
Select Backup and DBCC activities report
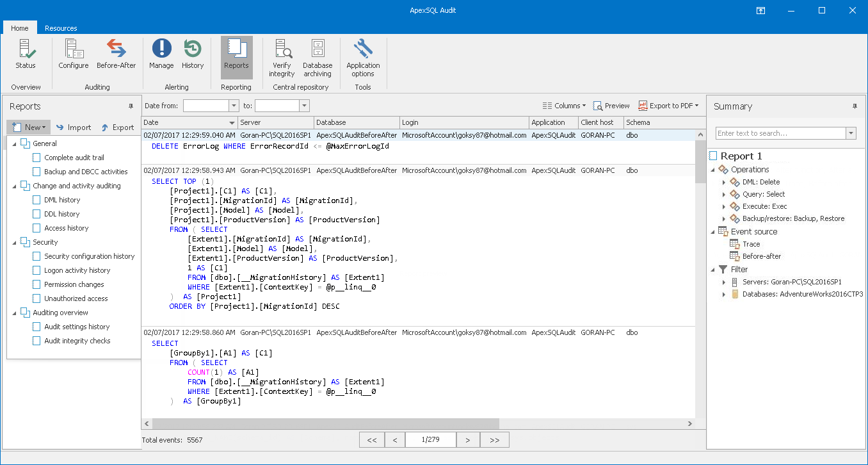[86, 172]
